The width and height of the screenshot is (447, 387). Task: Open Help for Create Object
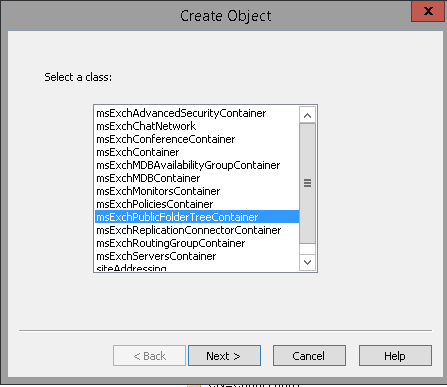395,356
